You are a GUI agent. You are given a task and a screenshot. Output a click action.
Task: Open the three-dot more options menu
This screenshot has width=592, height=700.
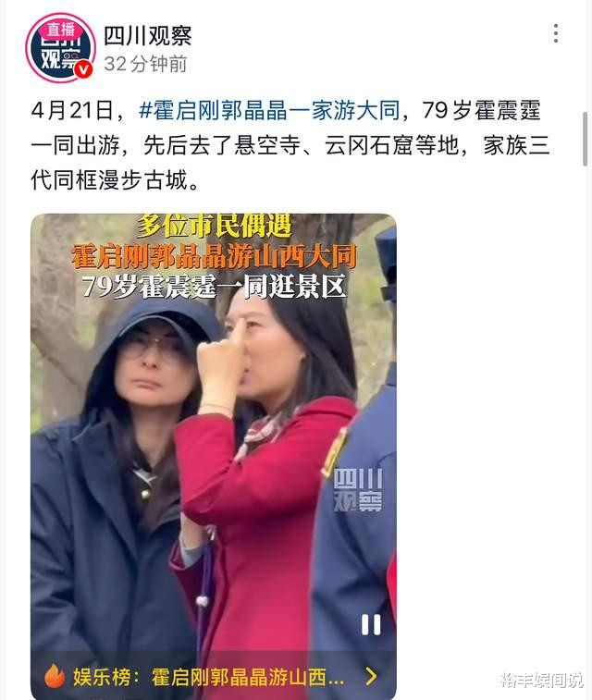[555, 33]
